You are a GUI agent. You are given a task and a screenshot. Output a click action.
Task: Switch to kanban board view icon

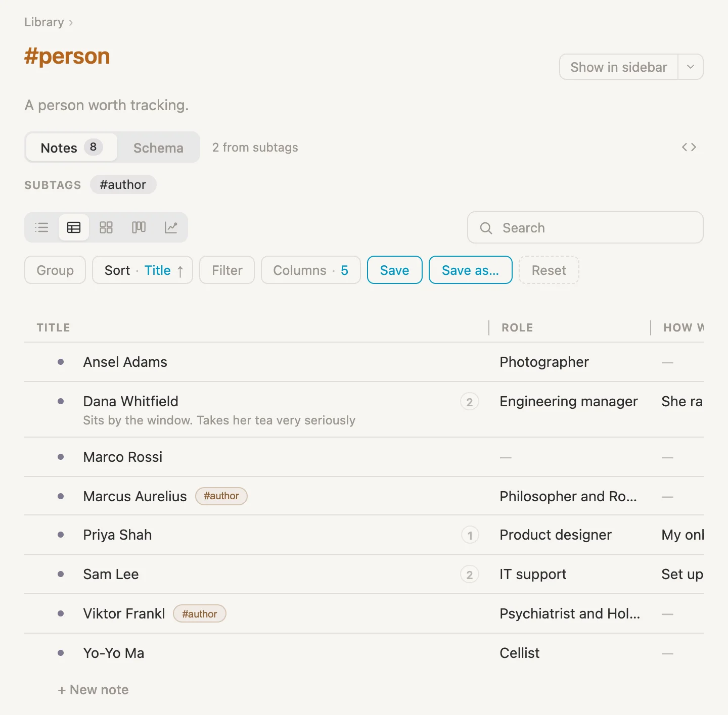click(139, 227)
